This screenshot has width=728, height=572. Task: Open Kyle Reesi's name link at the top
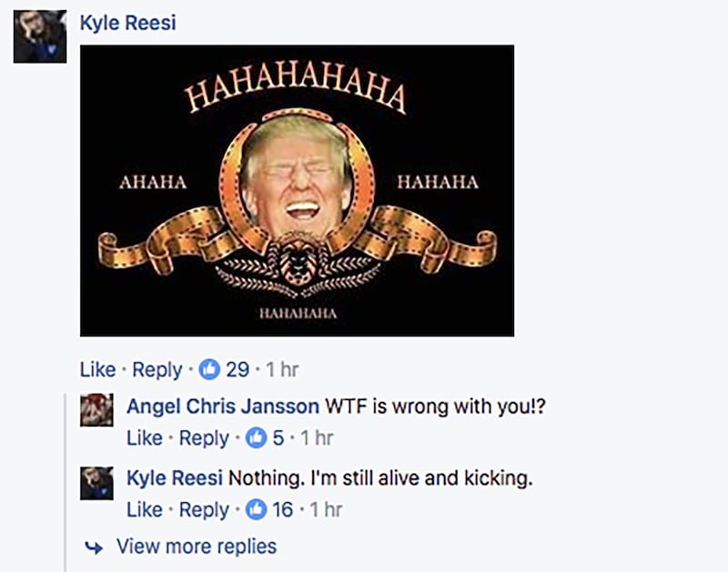[127, 23]
